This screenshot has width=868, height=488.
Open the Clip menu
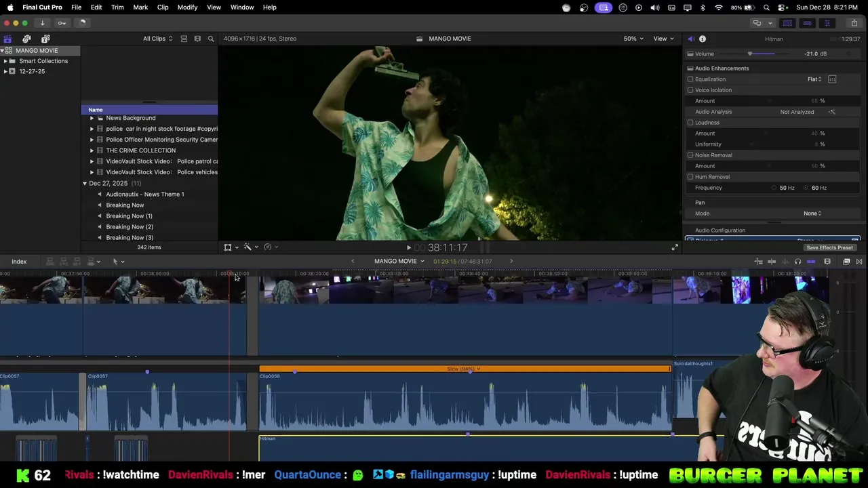[163, 7]
